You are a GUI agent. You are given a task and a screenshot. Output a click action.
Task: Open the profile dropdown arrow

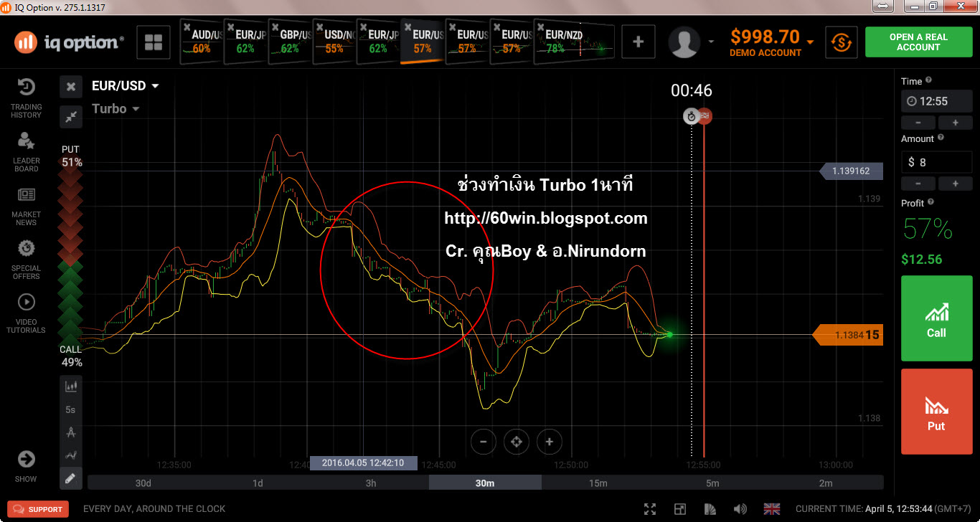pyautogui.click(x=712, y=42)
